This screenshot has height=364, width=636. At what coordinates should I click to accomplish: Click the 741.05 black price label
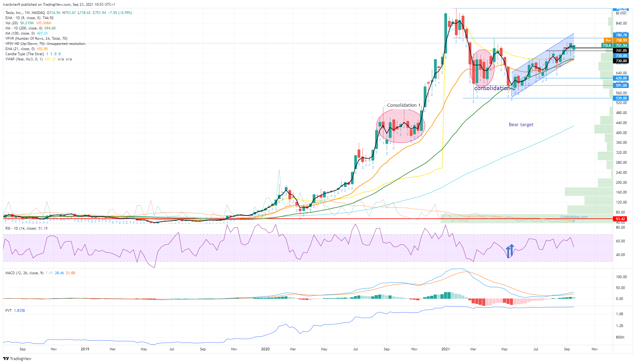tap(621, 51)
